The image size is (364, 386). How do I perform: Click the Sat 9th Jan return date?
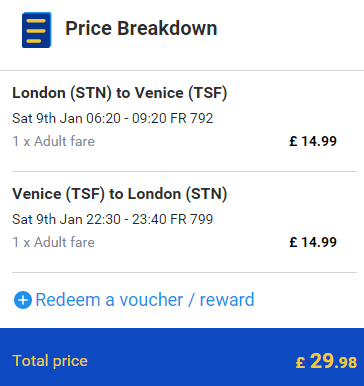[x=47, y=219]
